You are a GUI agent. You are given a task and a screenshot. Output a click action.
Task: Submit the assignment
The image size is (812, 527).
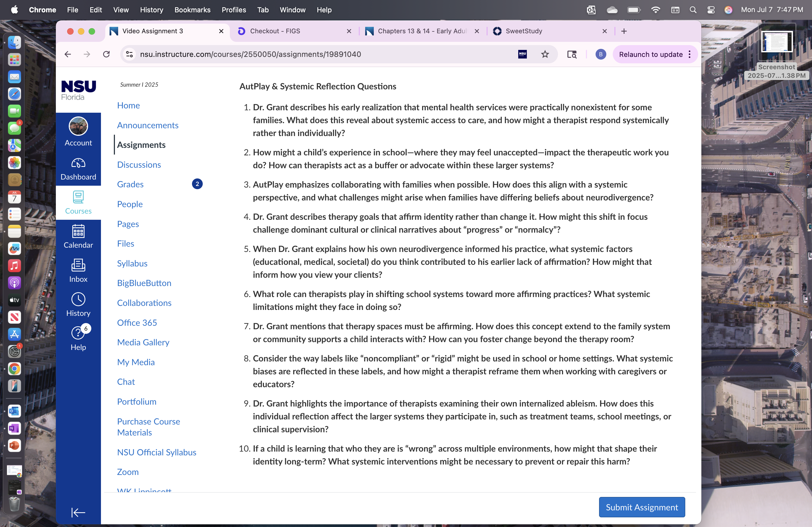click(641, 507)
